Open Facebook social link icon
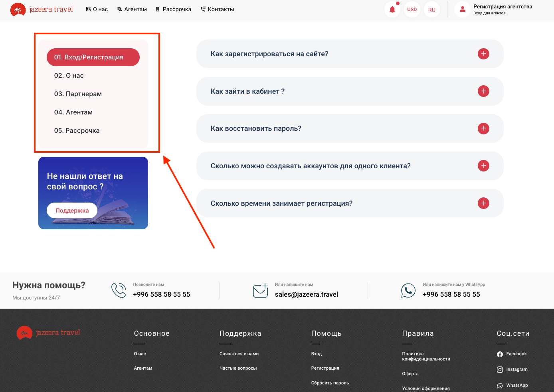 click(500, 354)
